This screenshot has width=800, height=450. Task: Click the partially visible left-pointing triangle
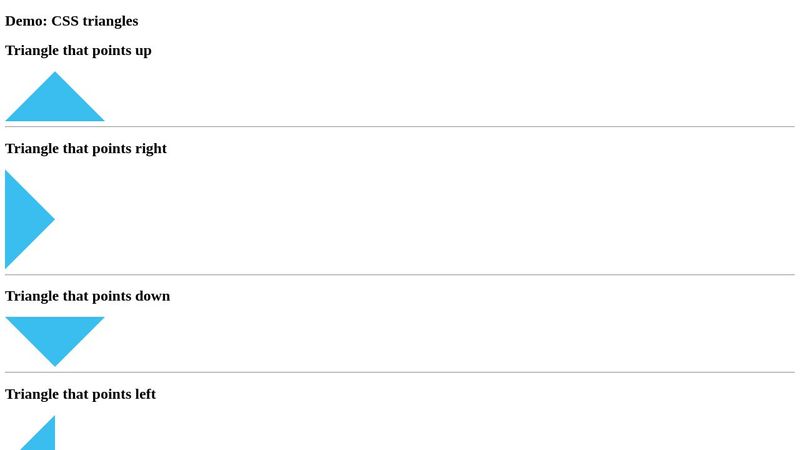[x=43, y=437]
